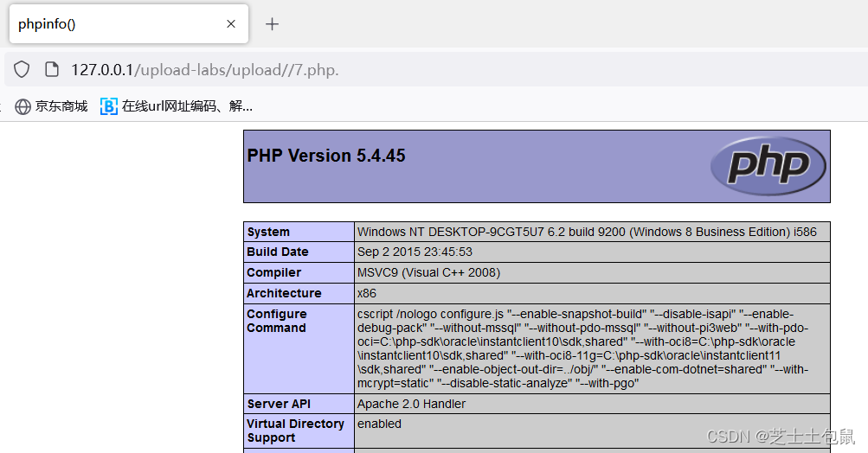This screenshot has height=453, width=868.
Task: Select the Server API label
Action: pyautogui.click(x=279, y=404)
